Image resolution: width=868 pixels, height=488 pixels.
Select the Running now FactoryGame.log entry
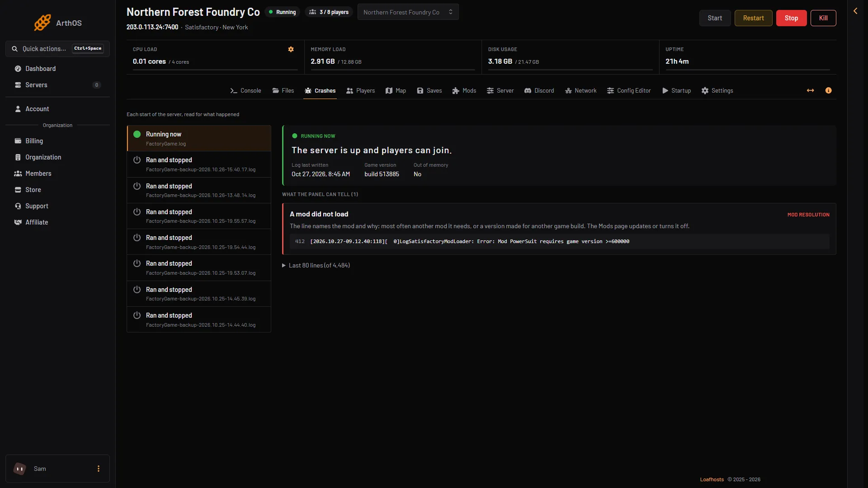pos(199,138)
